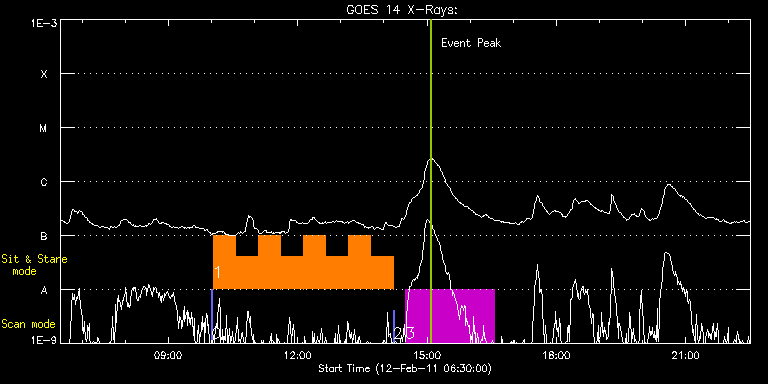
Task: Click the B flare class axis label
Action: [44, 236]
